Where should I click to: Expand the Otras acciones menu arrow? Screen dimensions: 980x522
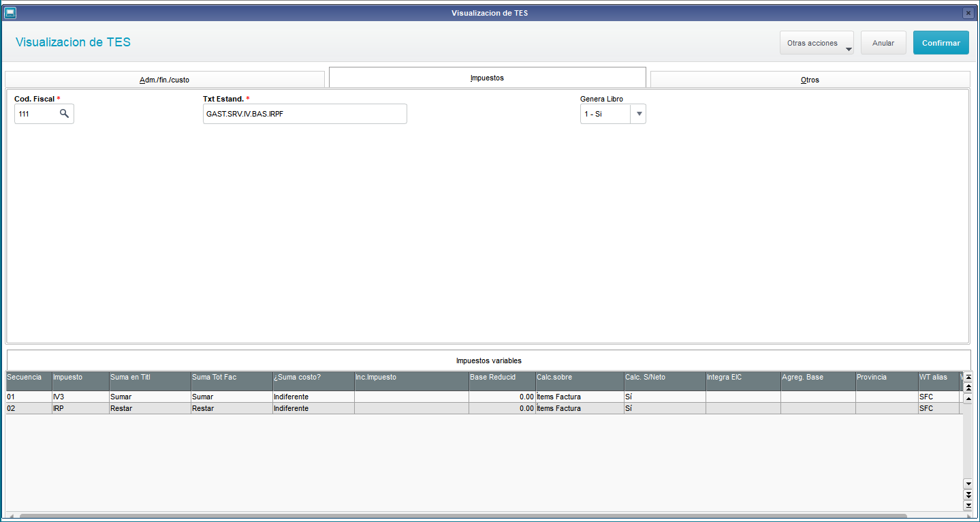click(848, 49)
